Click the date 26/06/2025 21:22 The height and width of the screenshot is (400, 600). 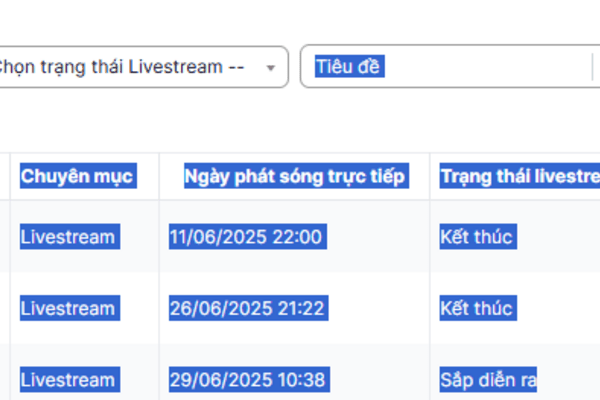pyautogui.click(x=246, y=308)
